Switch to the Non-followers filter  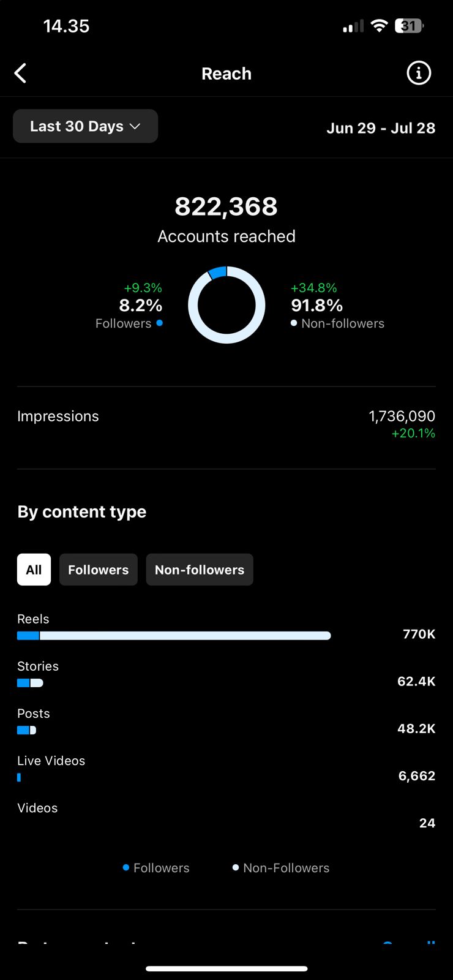200,570
